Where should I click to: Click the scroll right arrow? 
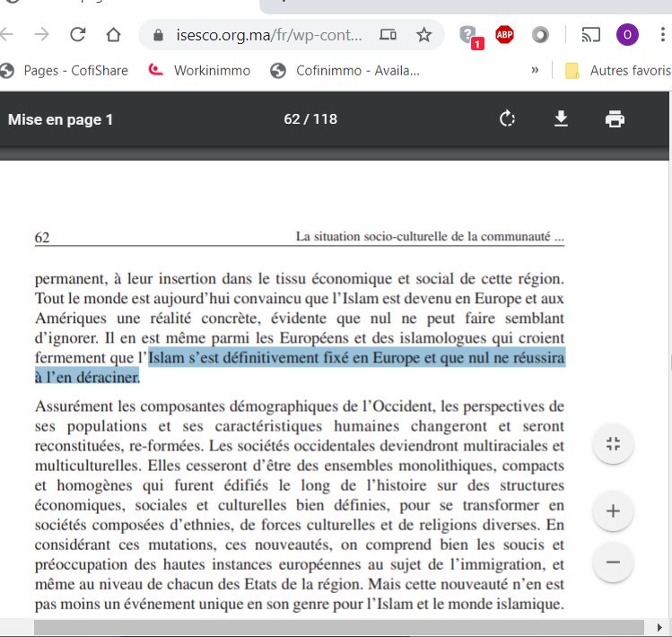[x=659, y=627]
